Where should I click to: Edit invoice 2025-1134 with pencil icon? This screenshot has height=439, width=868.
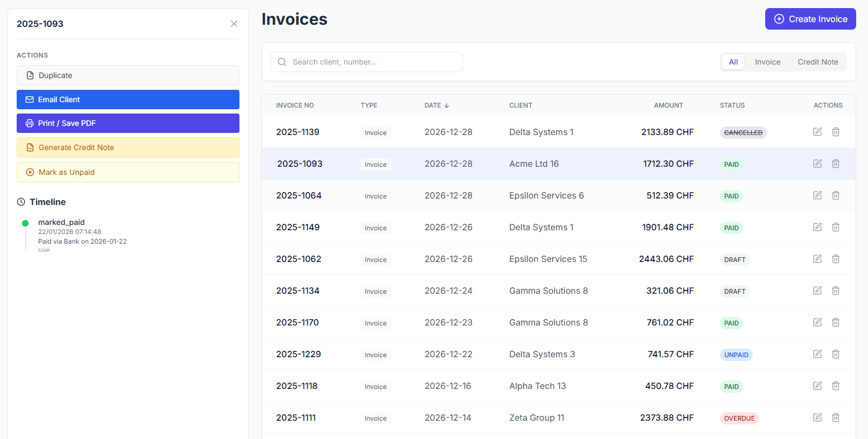[817, 291]
